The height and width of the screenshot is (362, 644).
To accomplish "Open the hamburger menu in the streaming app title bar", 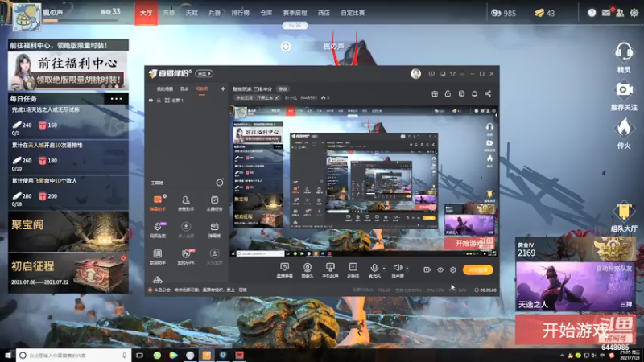I will tap(462, 74).
